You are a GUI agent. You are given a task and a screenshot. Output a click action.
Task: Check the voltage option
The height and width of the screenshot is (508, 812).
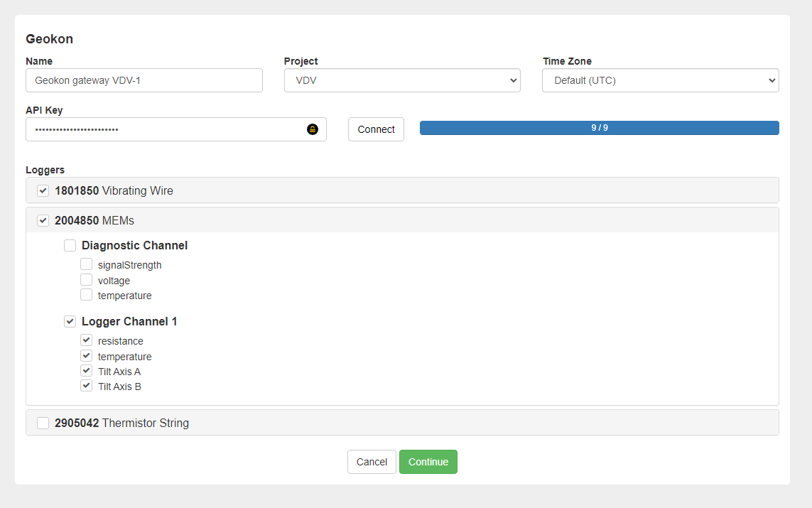[87, 280]
